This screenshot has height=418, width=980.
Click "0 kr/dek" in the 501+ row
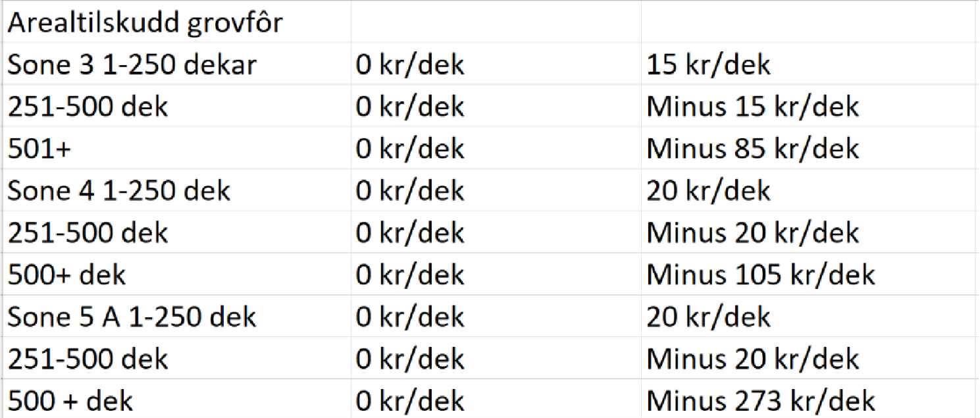(410, 149)
